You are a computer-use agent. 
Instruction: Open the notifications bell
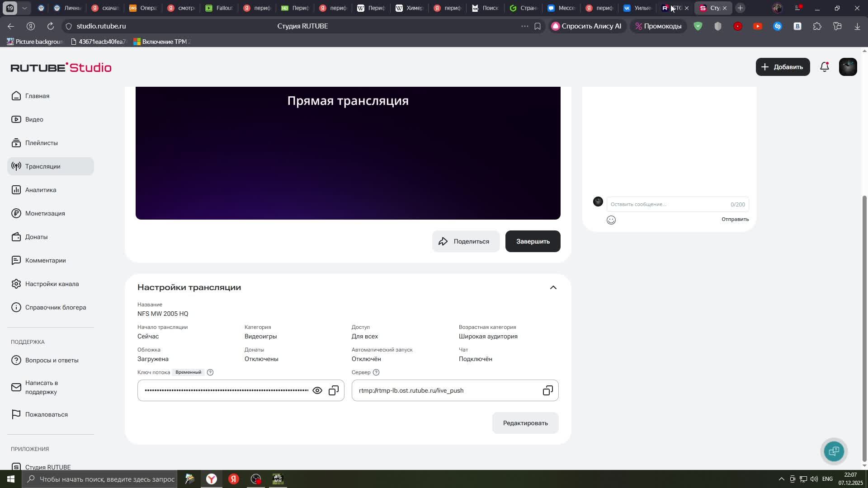[x=825, y=67]
